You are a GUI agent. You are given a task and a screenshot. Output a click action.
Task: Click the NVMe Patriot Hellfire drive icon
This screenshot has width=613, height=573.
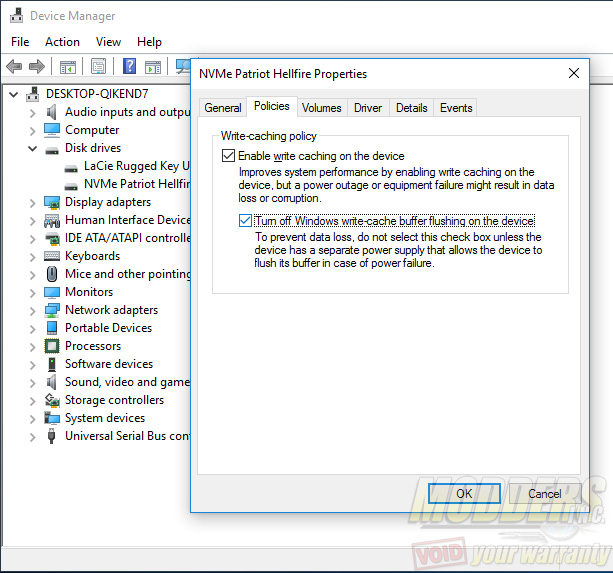pyautogui.click(x=71, y=186)
